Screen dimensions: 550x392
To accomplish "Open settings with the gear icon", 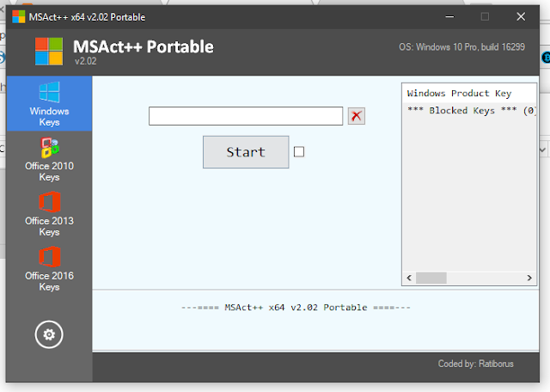I will coord(49,334).
